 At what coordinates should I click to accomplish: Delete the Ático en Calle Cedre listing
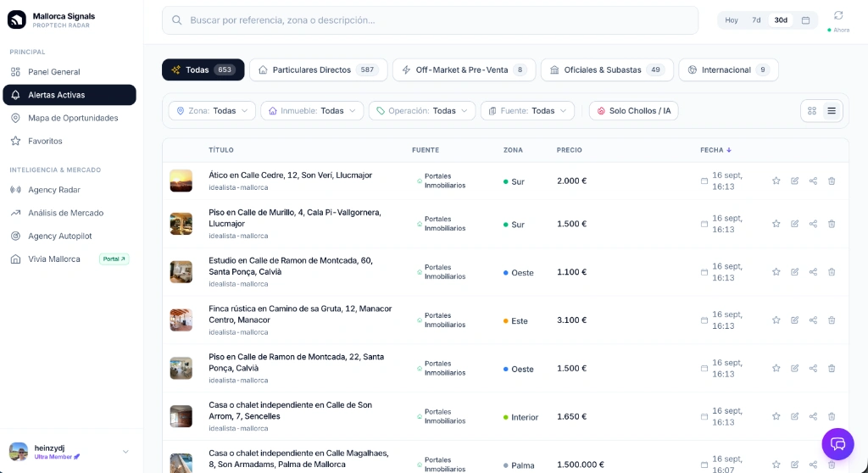(832, 181)
